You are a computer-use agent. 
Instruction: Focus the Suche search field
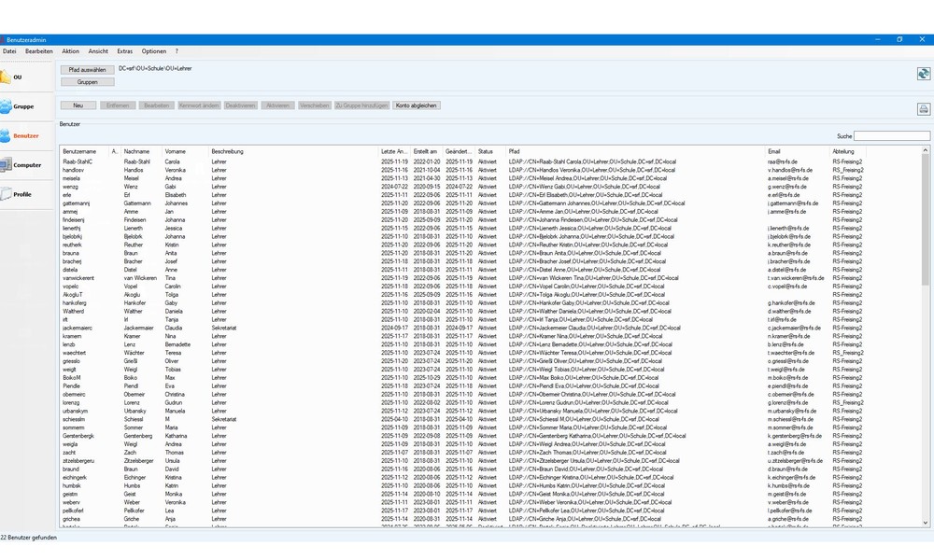click(x=891, y=136)
